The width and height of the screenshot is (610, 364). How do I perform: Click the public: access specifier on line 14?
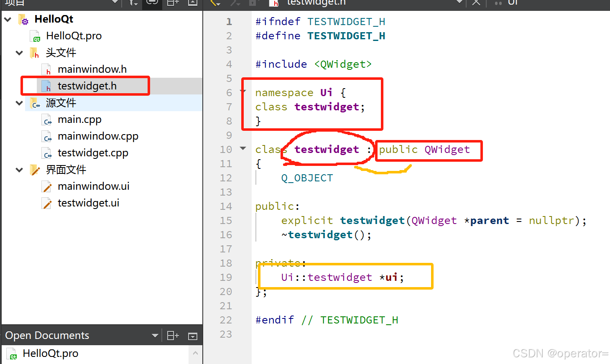(278, 206)
